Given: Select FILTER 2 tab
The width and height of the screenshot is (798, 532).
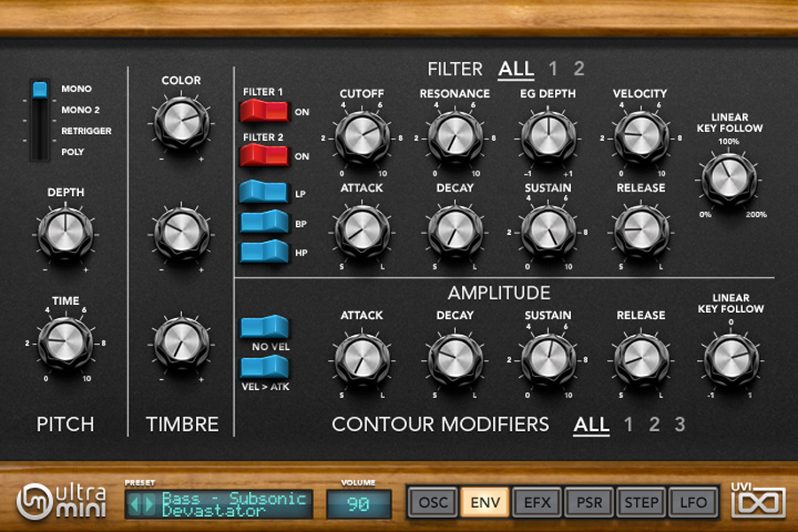Looking at the screenshot, I should coord(579,69).
